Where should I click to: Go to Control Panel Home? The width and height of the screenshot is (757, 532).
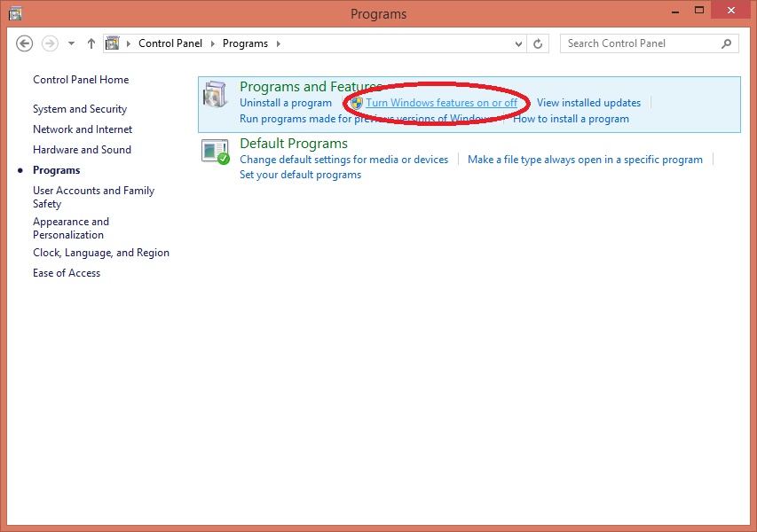(81, 80)
